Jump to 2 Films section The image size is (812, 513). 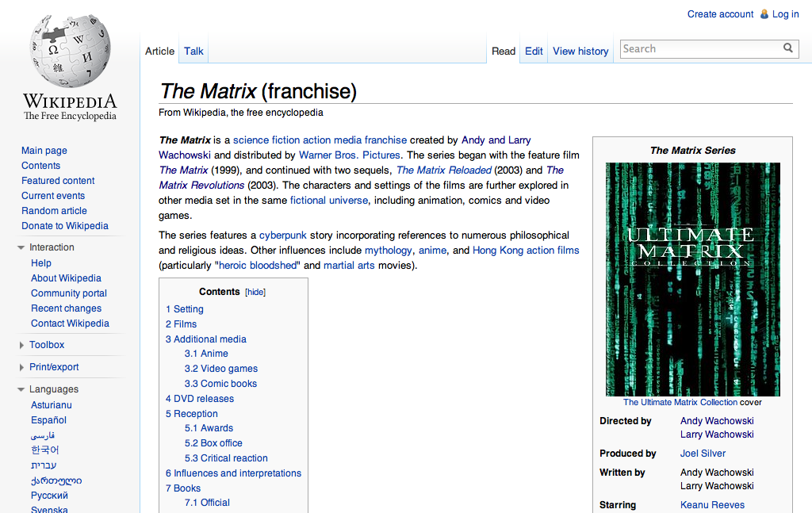click(x=182, y=324)
